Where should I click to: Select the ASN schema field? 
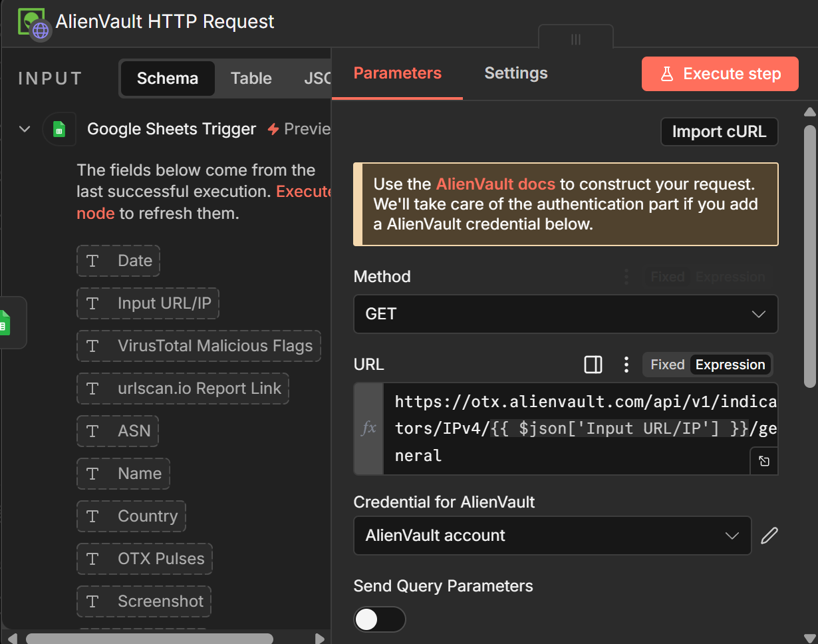[118, 431]
